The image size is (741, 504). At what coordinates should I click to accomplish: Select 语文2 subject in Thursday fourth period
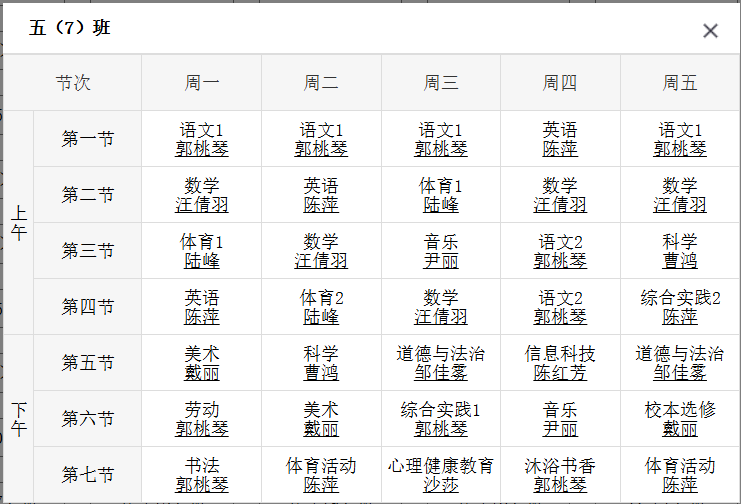(560, 298)
